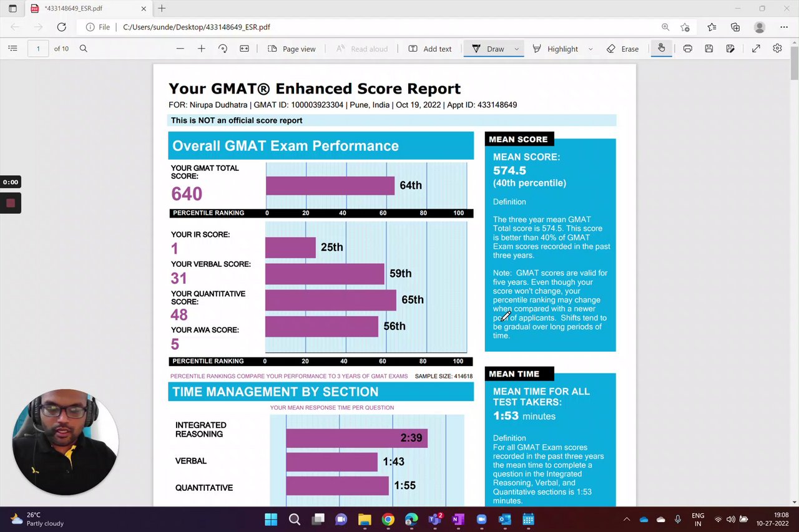Open the weather widget showing 26°C

coord(37,519)
